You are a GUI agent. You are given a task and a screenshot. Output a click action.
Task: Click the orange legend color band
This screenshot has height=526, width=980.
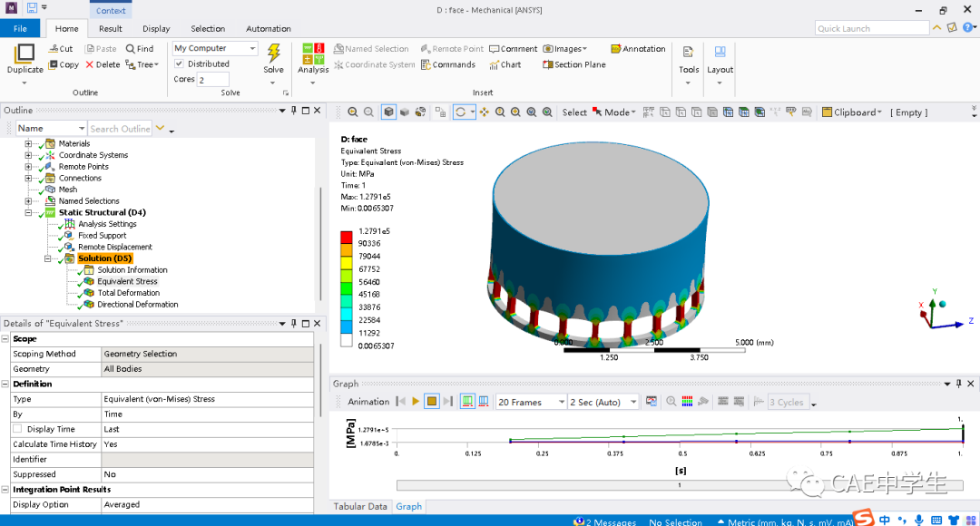coord(347,250)
